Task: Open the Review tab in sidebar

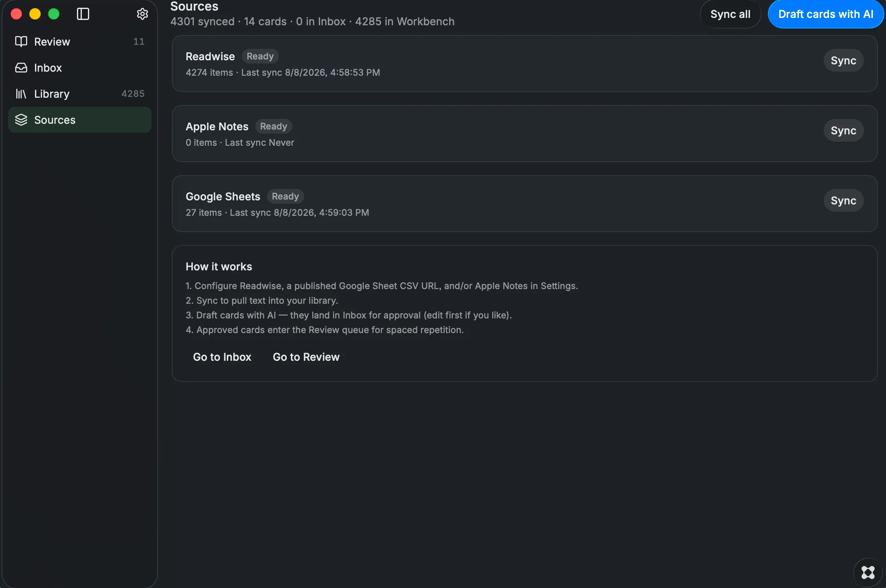Action: [80, 42]
